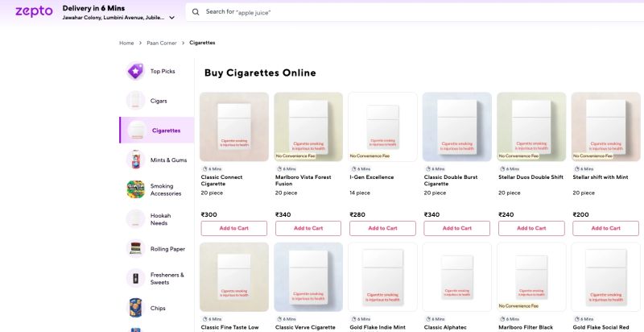644x332 pixels.
Task: Click the Hookah Needs category icon
Action: point(135,219)
